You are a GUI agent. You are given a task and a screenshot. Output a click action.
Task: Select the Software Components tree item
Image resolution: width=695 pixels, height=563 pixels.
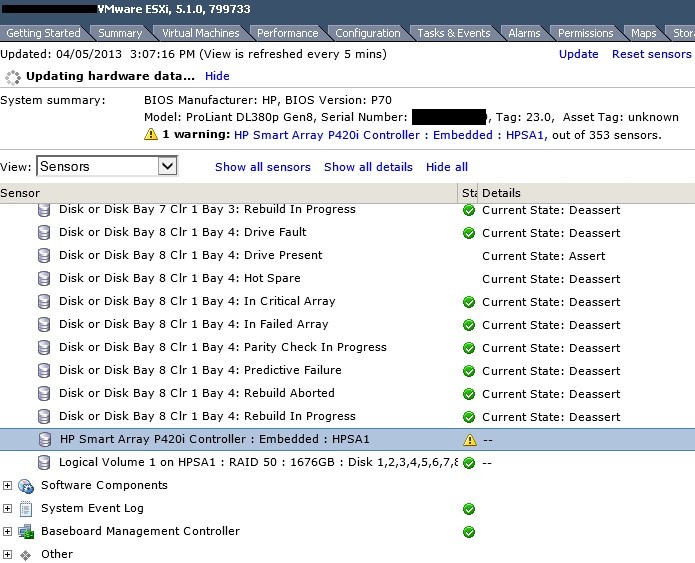tap(104, 485)
